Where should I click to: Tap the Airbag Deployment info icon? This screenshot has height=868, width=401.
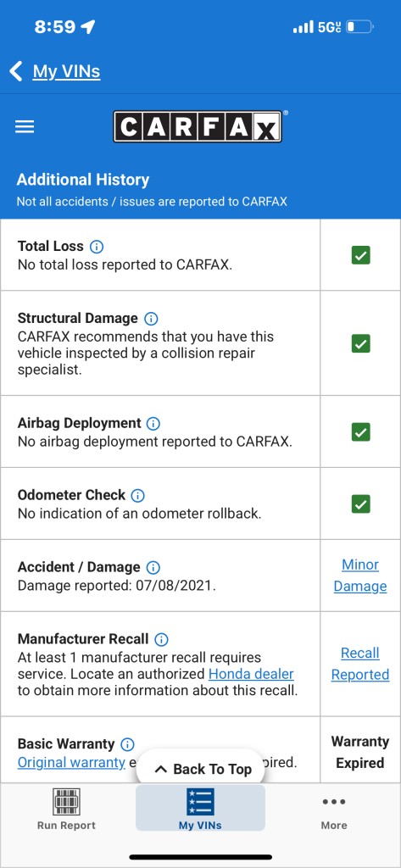153,424
